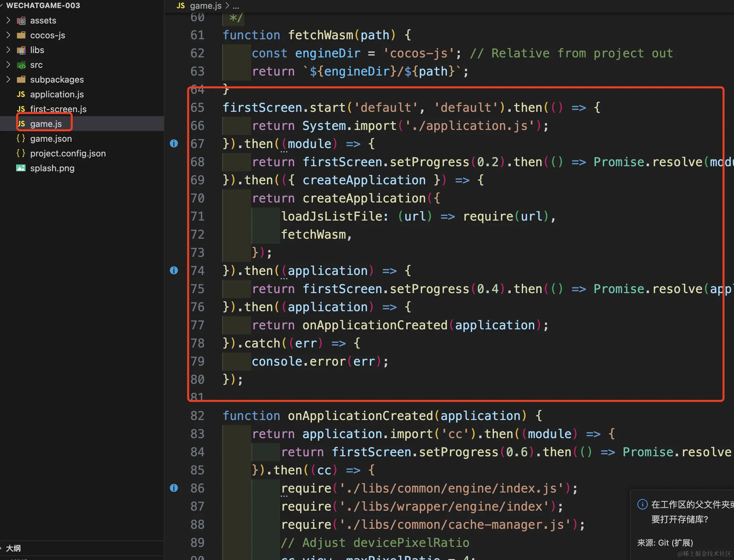Click the info hint icon on line 86
Viewport: 734px width, 560px height.
click(x=174, y=488)
